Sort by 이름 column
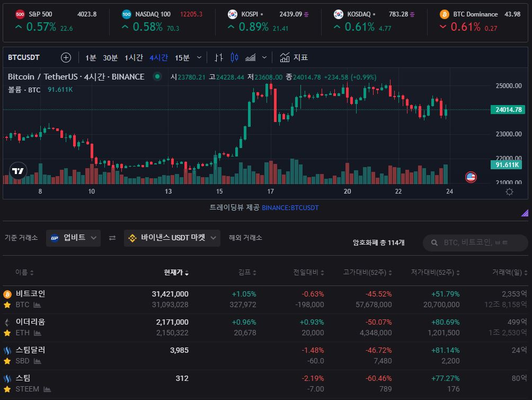The height and width of the screenshot is (400, 532). [24, 272]
